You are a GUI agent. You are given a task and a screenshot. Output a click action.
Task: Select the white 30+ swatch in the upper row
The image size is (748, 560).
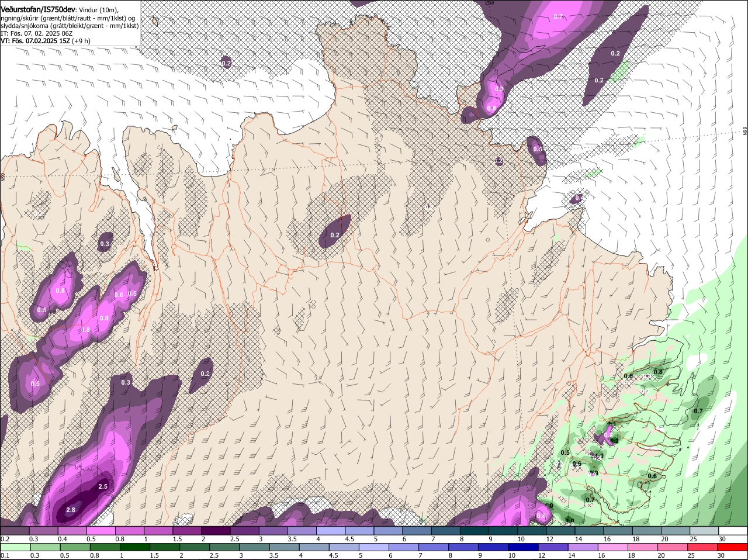click(733, 531)
